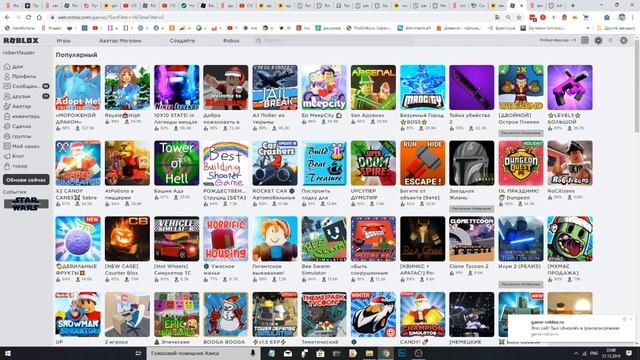Open the Мой канал sidebar icon
Image resolution: width=640 pixels, height=360 pixels.
(7, 146)
